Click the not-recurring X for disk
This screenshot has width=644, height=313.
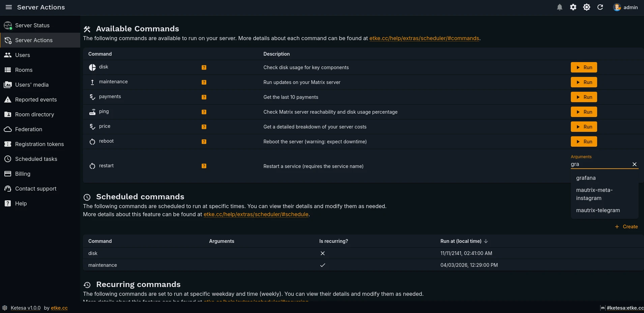click(323, 253)
